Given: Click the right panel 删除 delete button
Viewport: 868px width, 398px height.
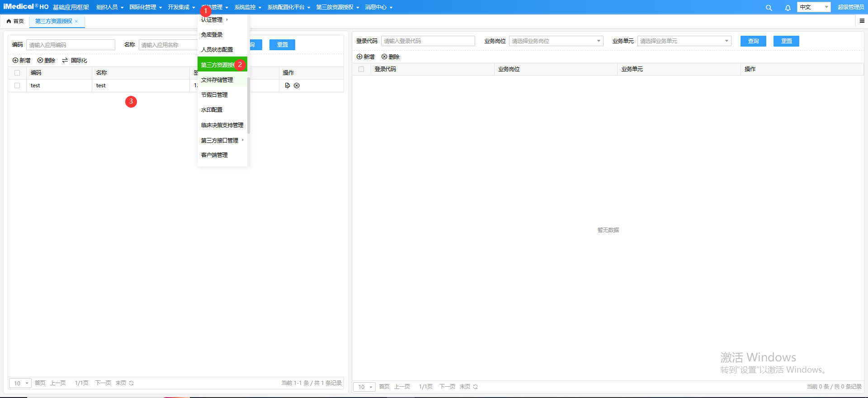Looking at the screenshot, I should (x=390, y=57).
